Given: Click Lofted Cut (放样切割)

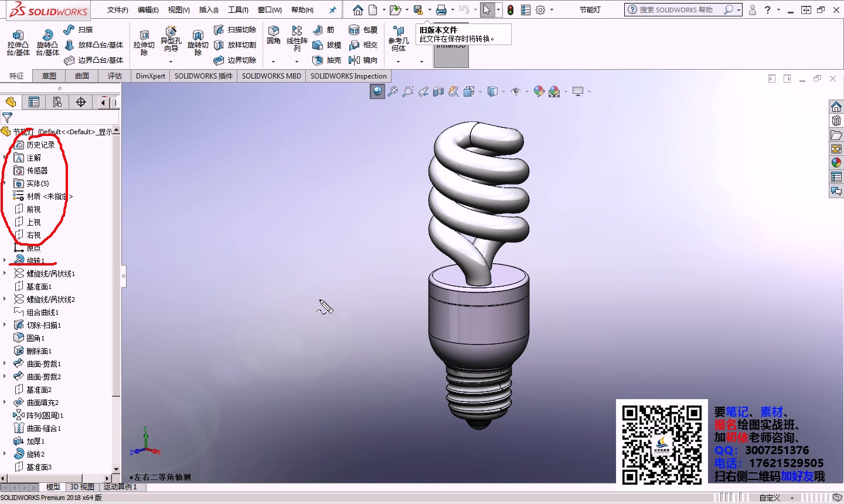Looking at the screenshot, I should point(235,45).
